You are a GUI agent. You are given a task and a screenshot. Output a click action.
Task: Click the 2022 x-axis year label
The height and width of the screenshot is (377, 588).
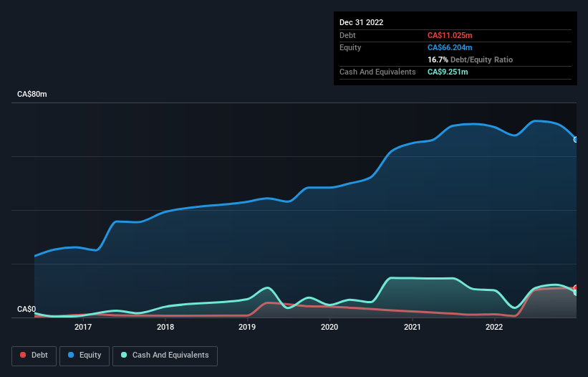pos(494,327)
